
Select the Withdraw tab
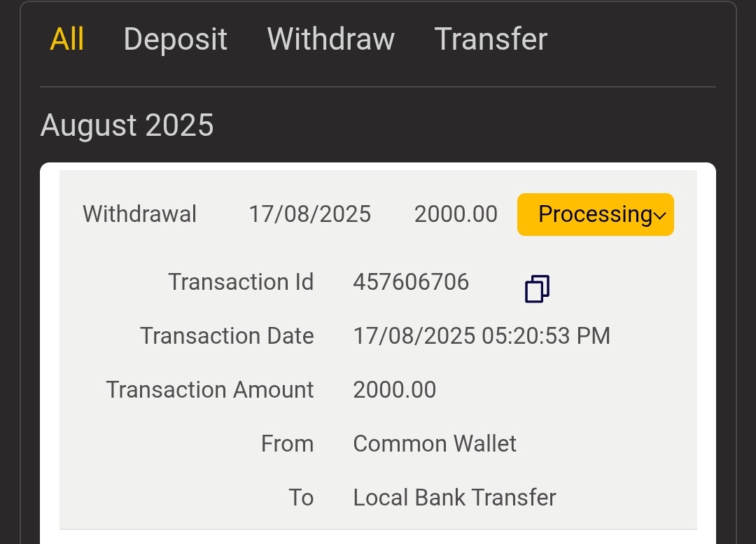pyautogui.click(x=330, y=39)
